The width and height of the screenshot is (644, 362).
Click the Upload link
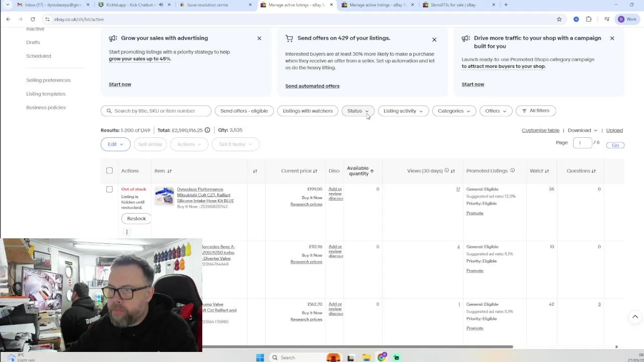(x=614, y=130)
